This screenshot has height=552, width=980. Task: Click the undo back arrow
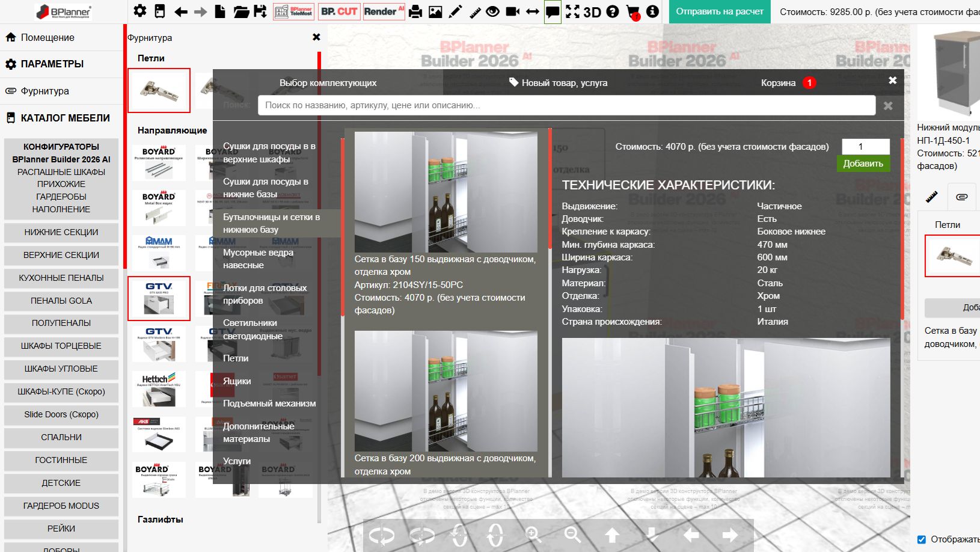(180, 11)
